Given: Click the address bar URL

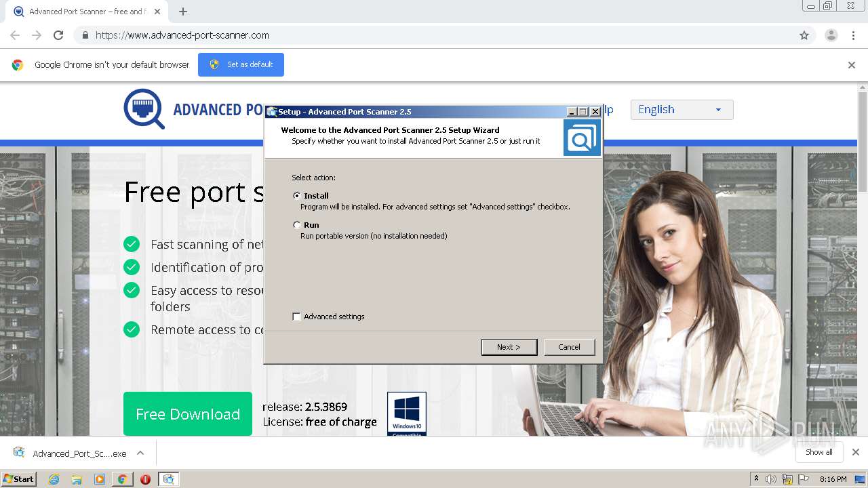Looking at the screenshot, I should click(x=182, y=35).
